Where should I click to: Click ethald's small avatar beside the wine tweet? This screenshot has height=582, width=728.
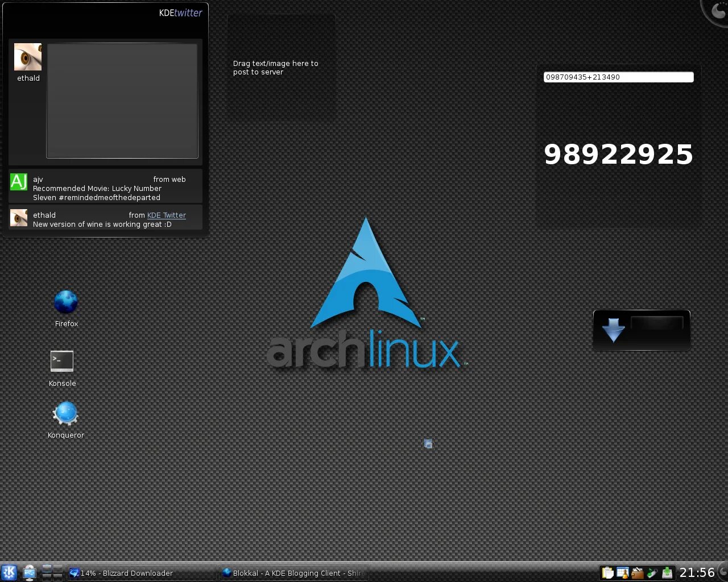19,218
